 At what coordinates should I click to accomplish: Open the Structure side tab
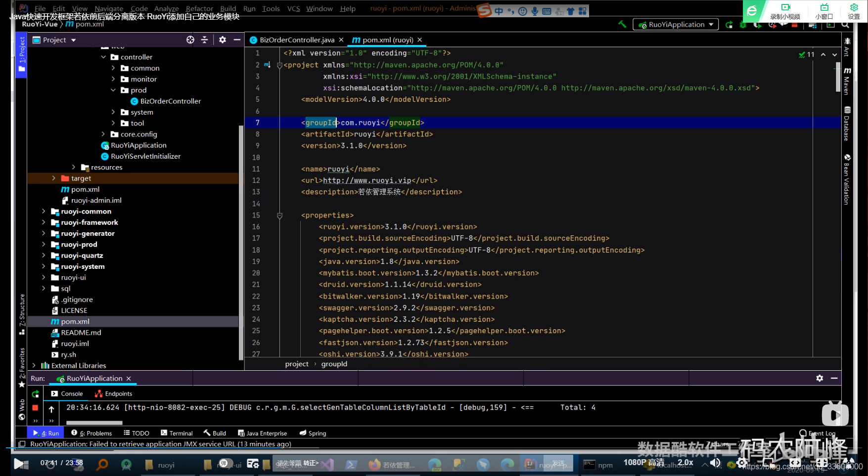(21, 314)
